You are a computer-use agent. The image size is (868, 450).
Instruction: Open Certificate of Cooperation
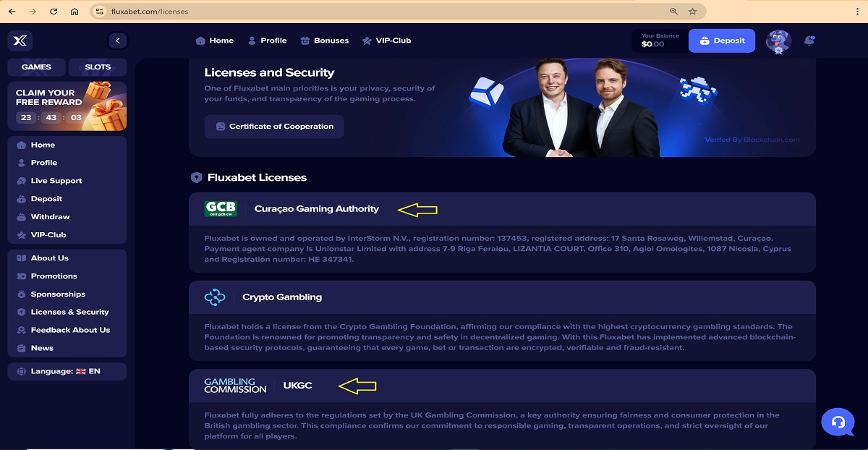(x=274, y=127)
